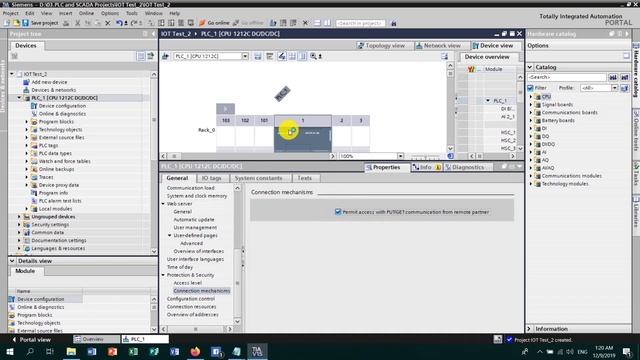Click the properties navigation vertical scrollbar thumb

(238, 283)
